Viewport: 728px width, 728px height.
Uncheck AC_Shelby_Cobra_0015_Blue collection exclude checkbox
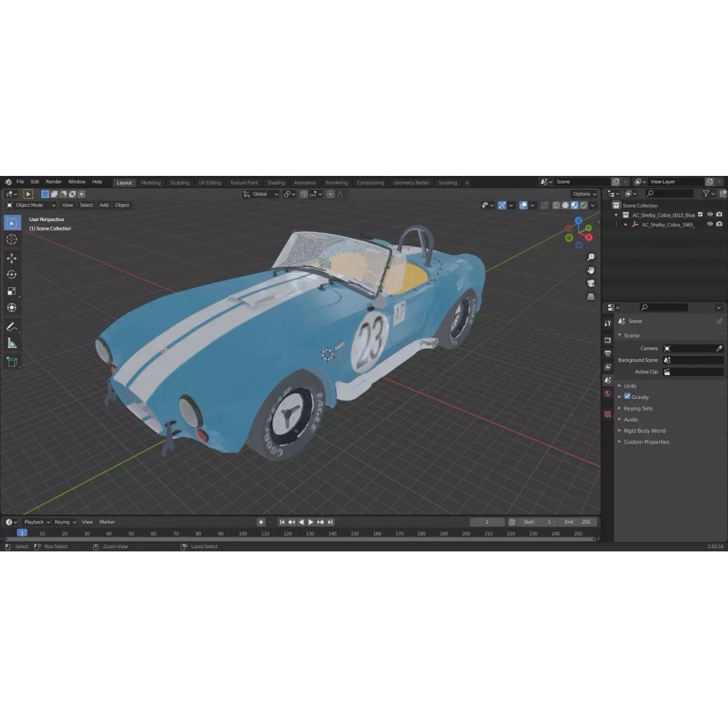click(700, 214)
